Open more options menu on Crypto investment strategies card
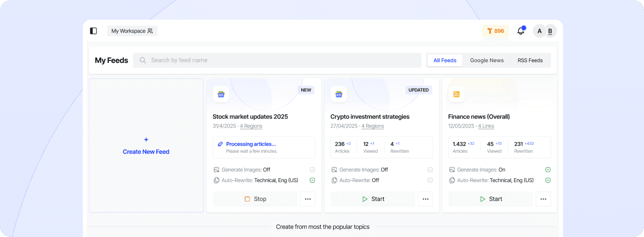This screenshot has height=237, width=644. (426, 199)
